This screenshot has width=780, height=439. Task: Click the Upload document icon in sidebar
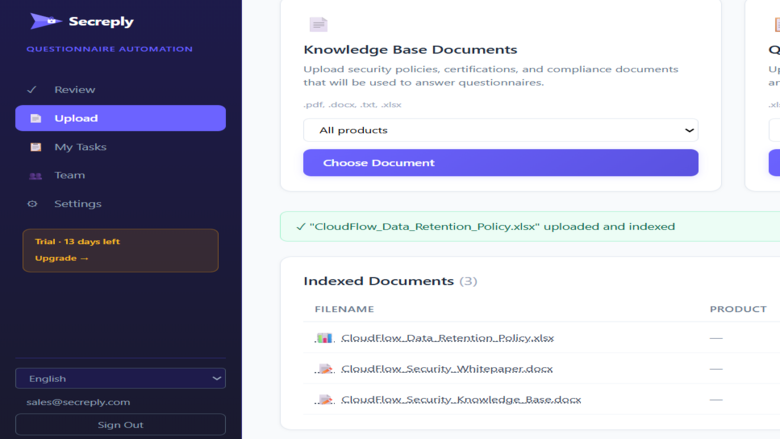pos(35,118)
